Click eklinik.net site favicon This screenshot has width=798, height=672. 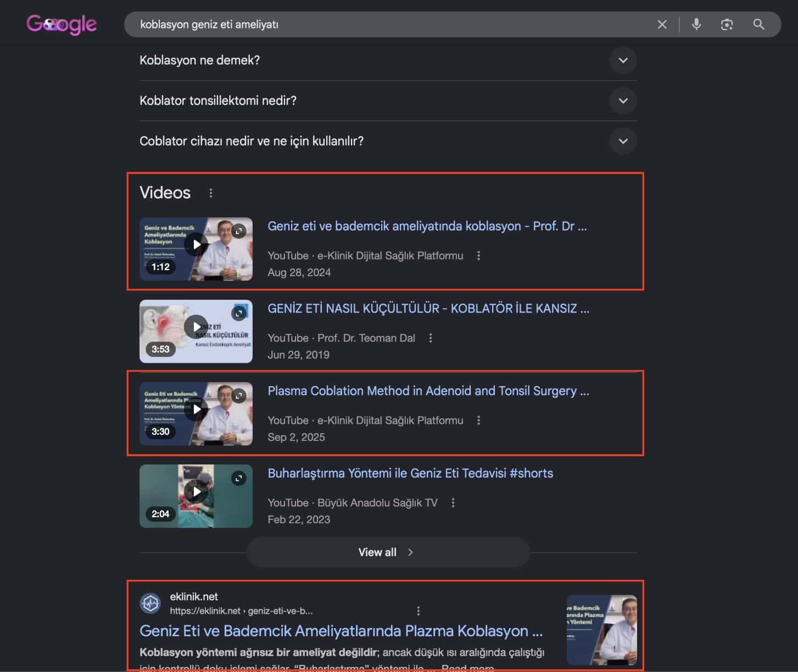(150, 603)
